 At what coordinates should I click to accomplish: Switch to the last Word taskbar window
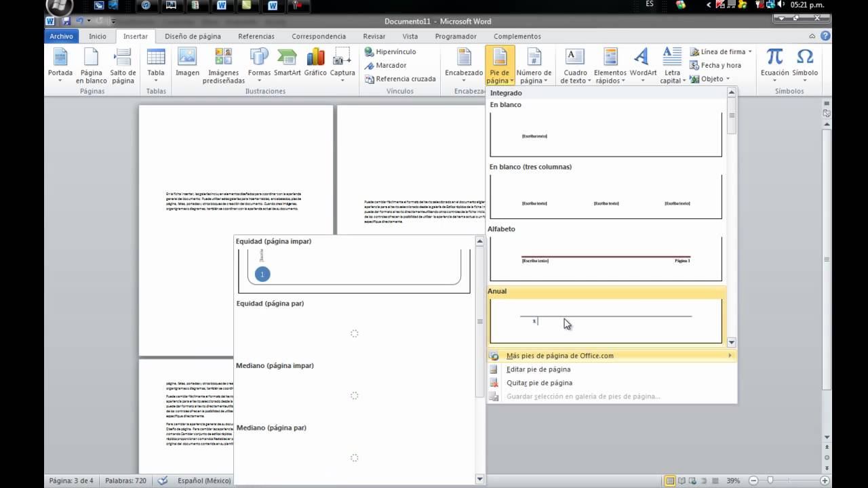click(x=273, y=5)
